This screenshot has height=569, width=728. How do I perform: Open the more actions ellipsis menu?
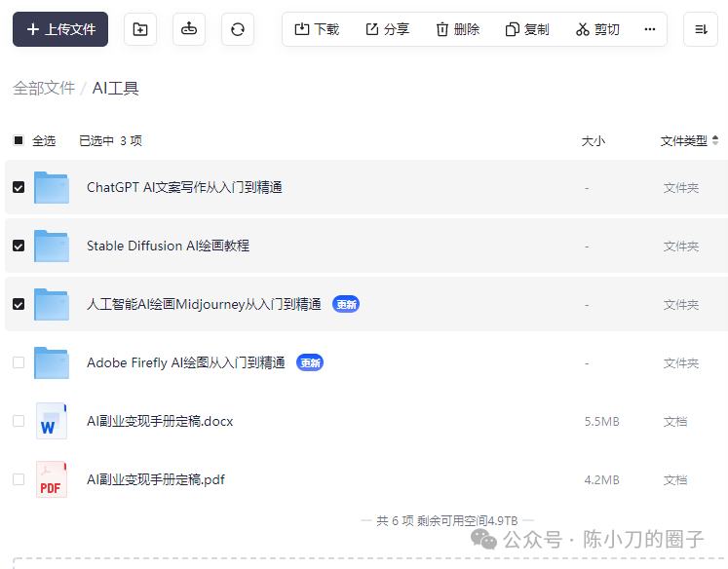click(x=650, y=29)
